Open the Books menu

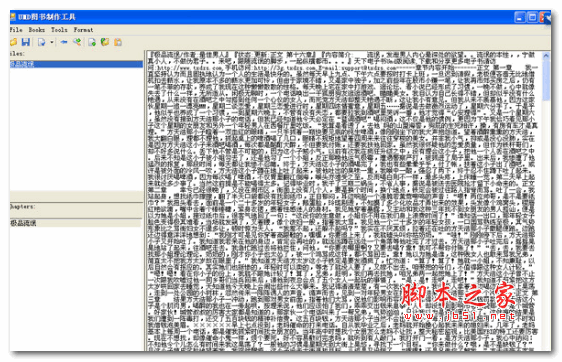[37, 30]
